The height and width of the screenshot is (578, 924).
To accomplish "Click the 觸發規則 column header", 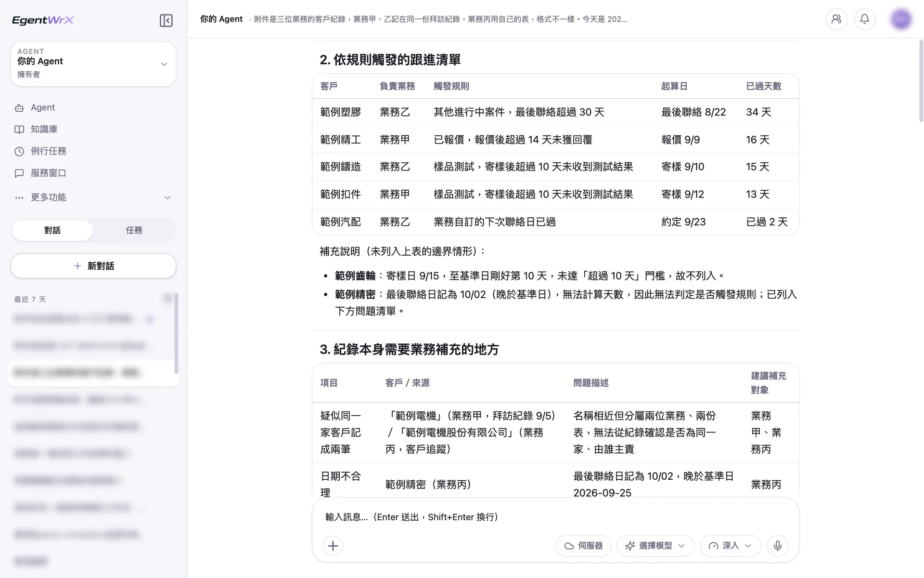I will click(451, 86).
